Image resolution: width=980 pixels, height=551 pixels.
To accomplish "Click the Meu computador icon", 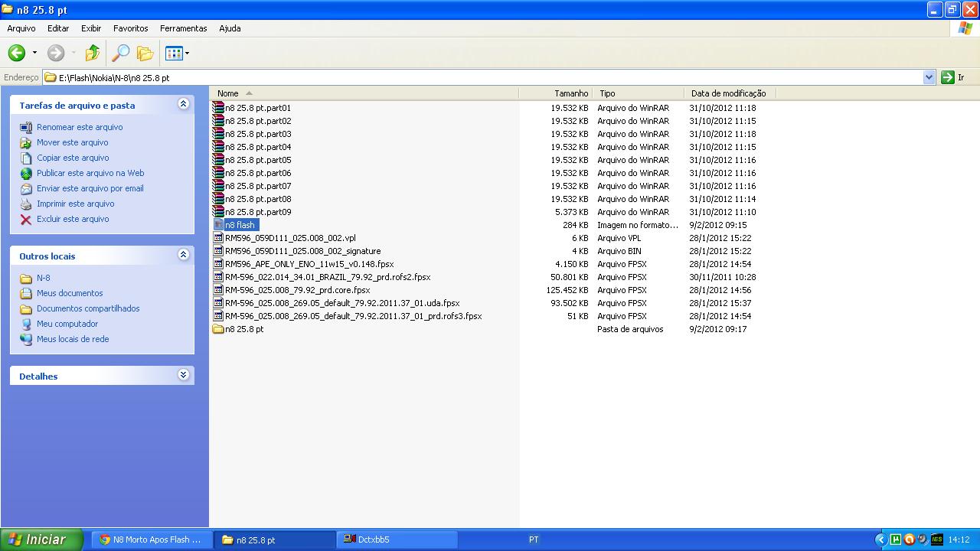I will (26, 324).
